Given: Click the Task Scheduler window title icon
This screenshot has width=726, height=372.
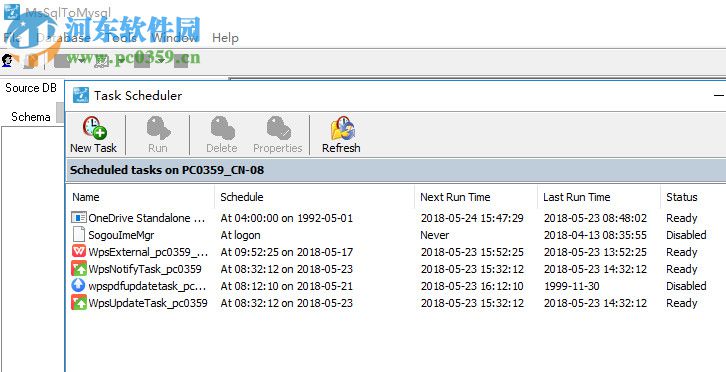Looking at the screenshot, I should [81, 95].
